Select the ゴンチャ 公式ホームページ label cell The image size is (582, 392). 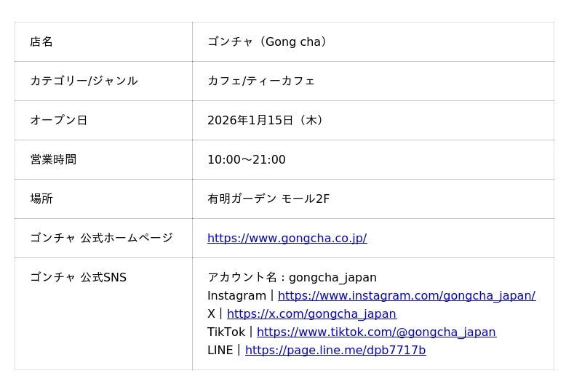click(x=101, y=239)
